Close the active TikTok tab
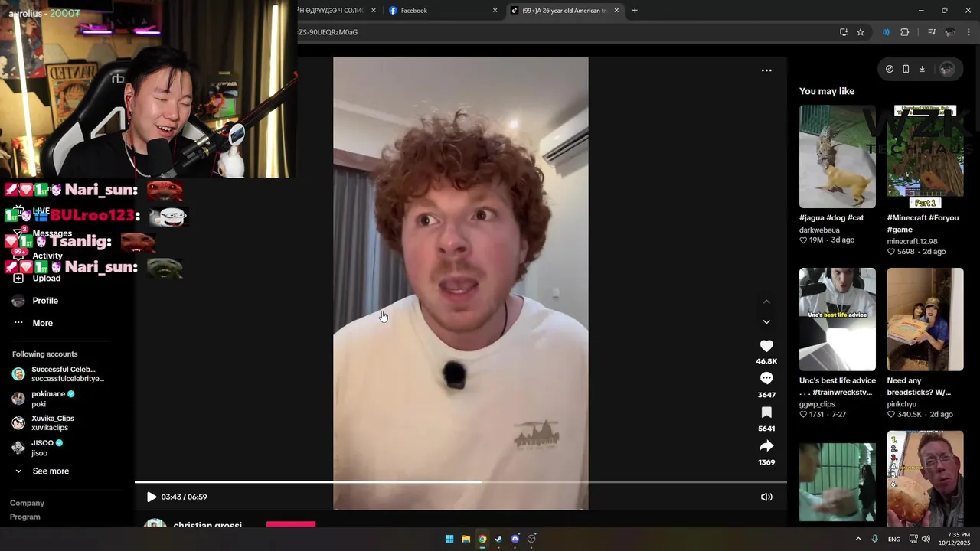This screenshot has height=551, width=980. [x=616, y=11]
